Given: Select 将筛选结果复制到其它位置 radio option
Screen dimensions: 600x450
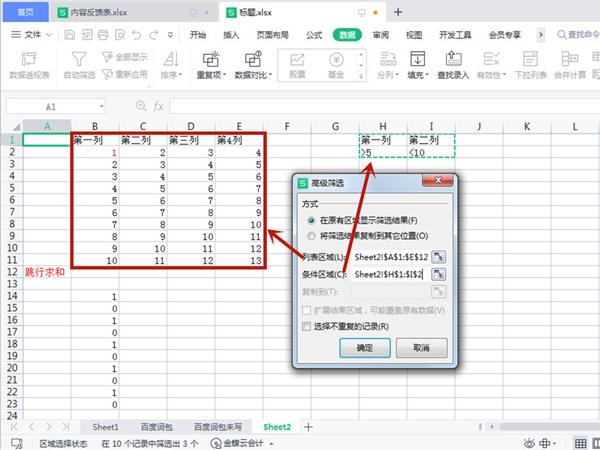Looking at the screenshot, I should click(313, 234).
